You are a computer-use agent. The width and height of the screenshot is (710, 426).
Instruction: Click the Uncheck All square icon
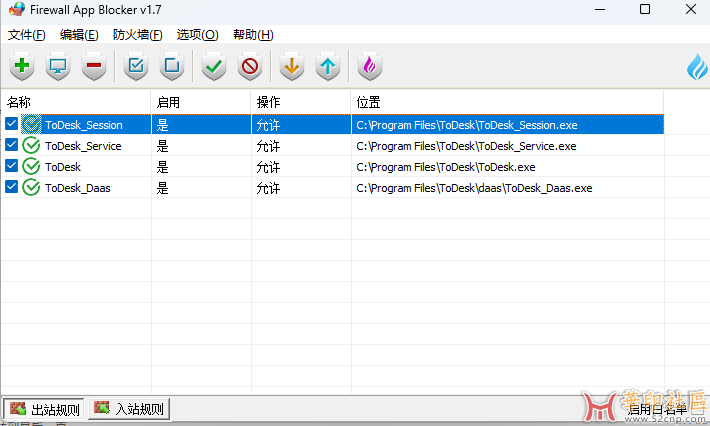(x=172, y=66)
